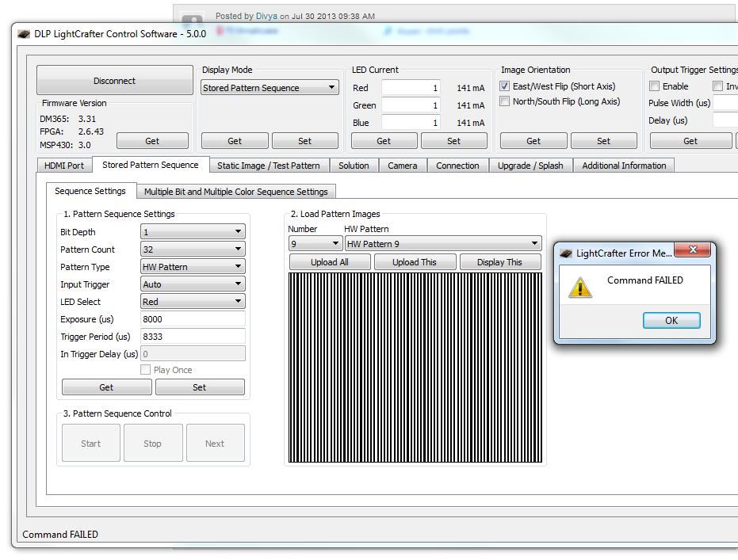Open the HW Pattern dropdown
The width and height of the screenshot is (738, 560).
tap(443, 243)
